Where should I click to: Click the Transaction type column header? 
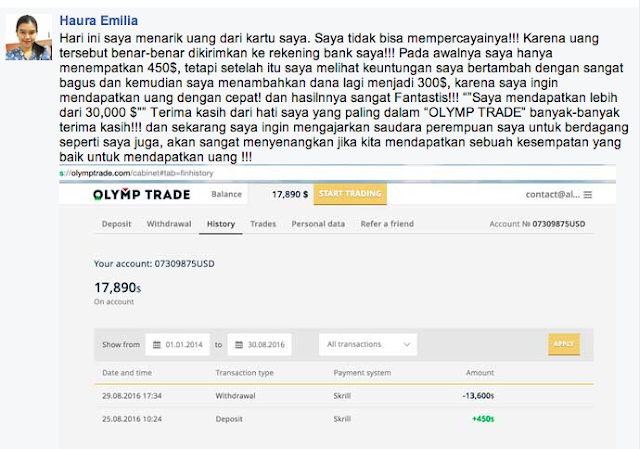pyautogui.click(x=244, y=373)
